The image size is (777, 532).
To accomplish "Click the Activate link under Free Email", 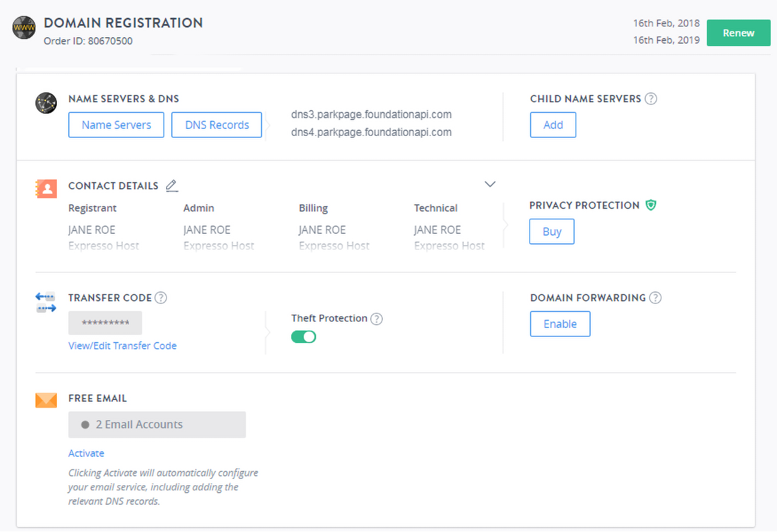I will [x=86, y=453].
